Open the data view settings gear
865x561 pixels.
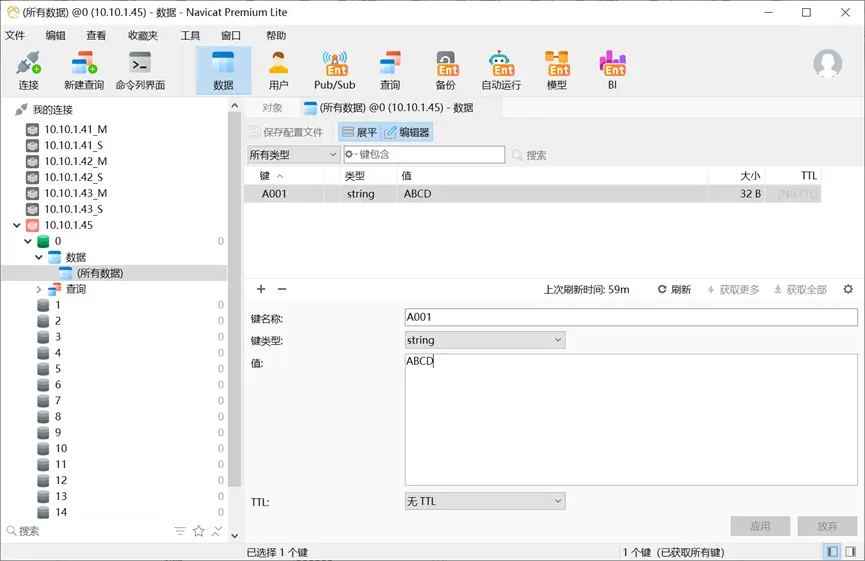pyautogui.click(x=848, y=289)
